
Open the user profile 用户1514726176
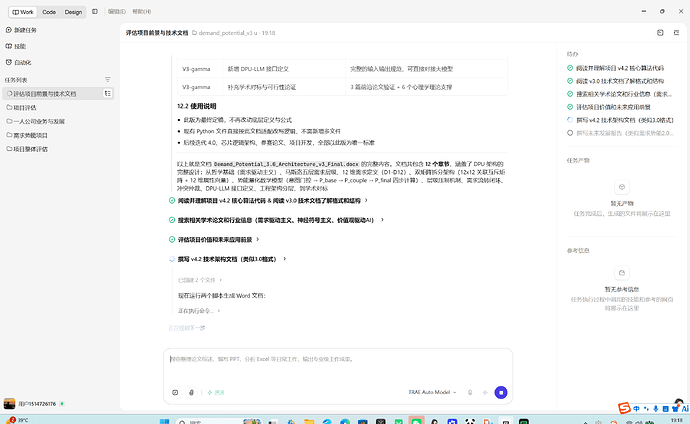click(x=34, y=404)
